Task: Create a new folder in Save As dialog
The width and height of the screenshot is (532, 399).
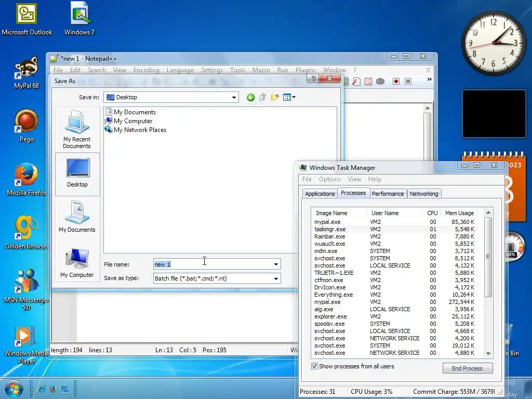Action: (x=275, y=98)
